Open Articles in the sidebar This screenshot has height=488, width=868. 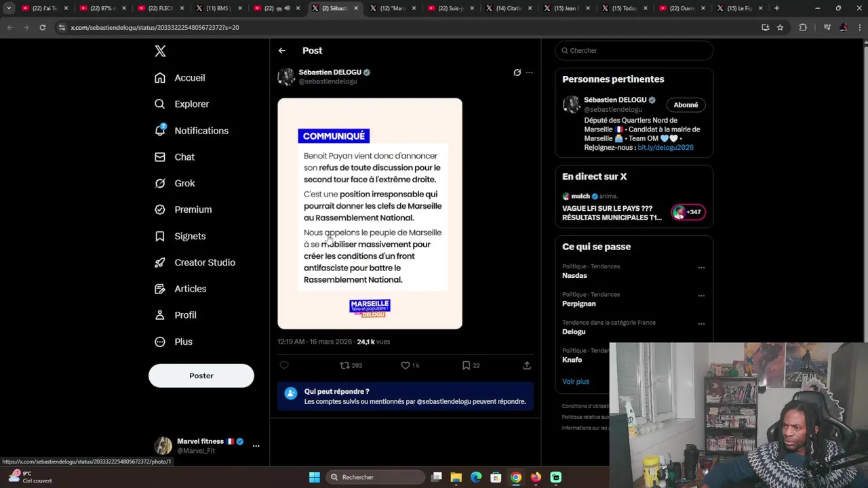tap(180, 289)
